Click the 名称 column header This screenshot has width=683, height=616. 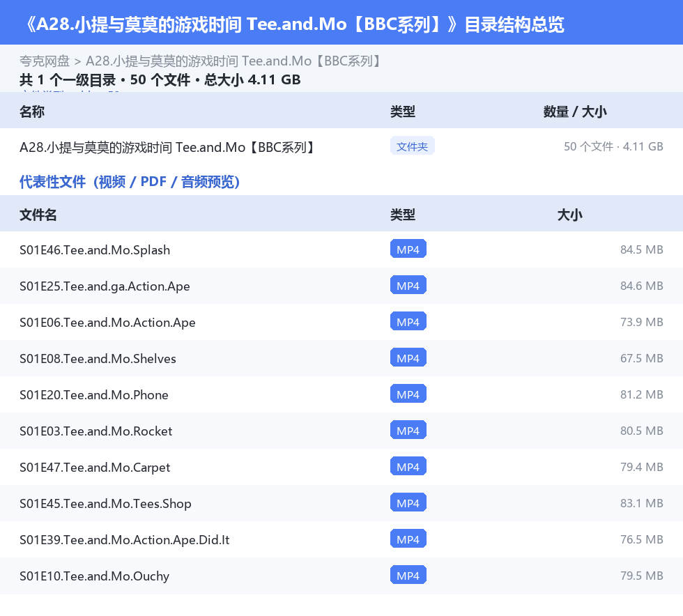(32, 111)
